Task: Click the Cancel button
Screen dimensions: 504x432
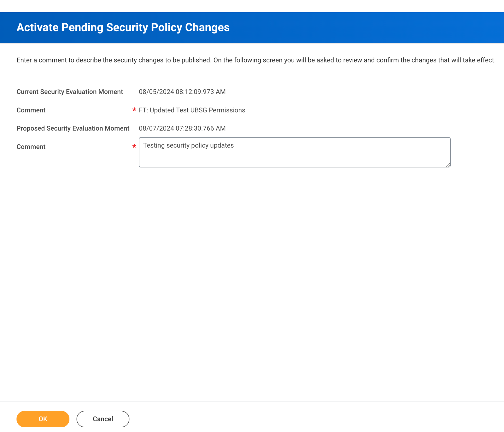Action: click(x=103, y=419)
